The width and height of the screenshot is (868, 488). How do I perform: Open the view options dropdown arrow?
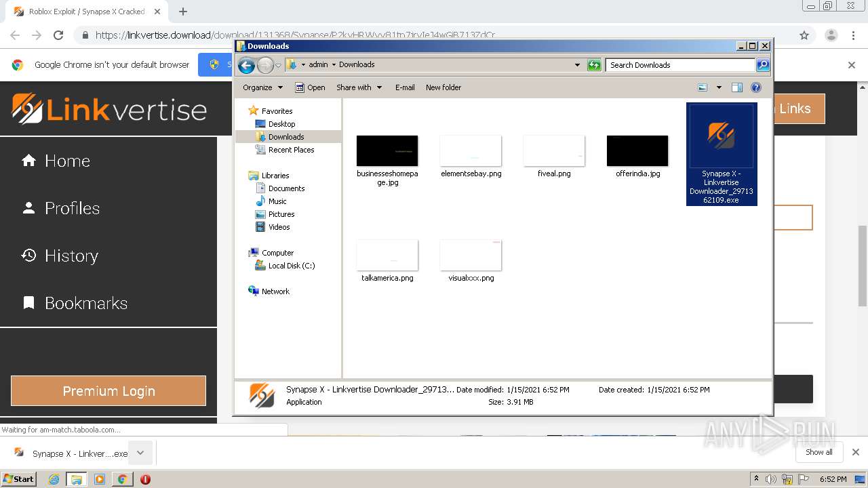pyautogui.click(x=719, y=87)
